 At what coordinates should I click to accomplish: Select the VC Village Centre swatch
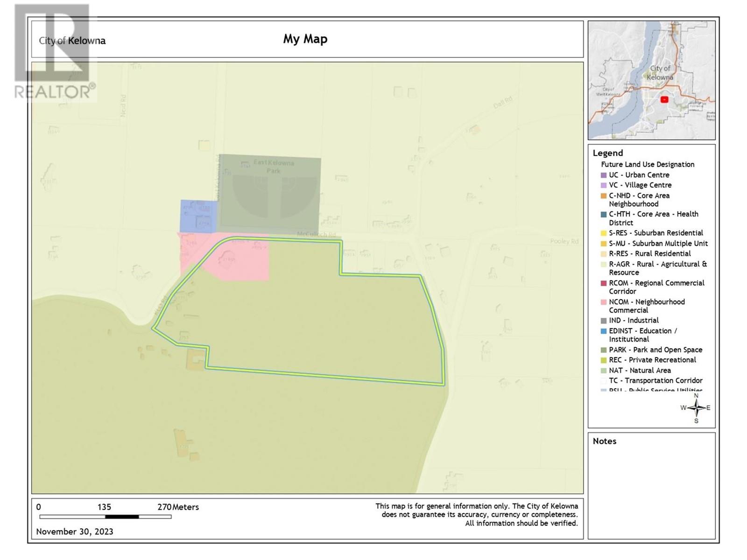[x=604, y=185]
